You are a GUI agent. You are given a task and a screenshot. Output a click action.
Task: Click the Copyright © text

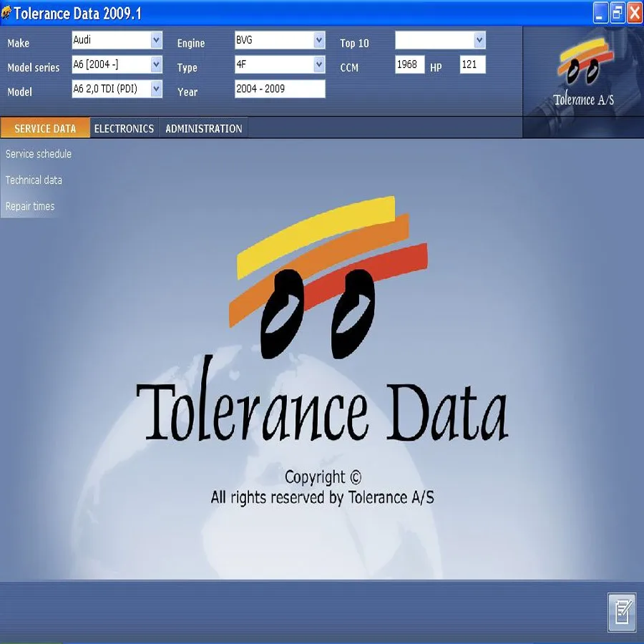click(323, 477)
